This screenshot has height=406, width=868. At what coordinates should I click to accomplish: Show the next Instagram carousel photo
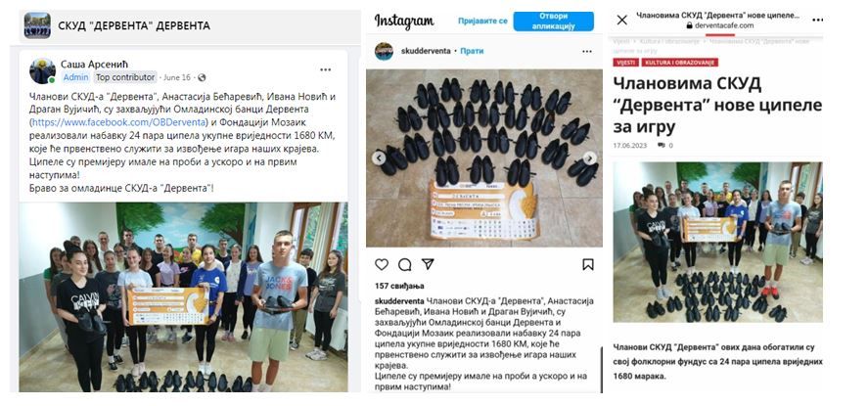click(x=590, y=158)
